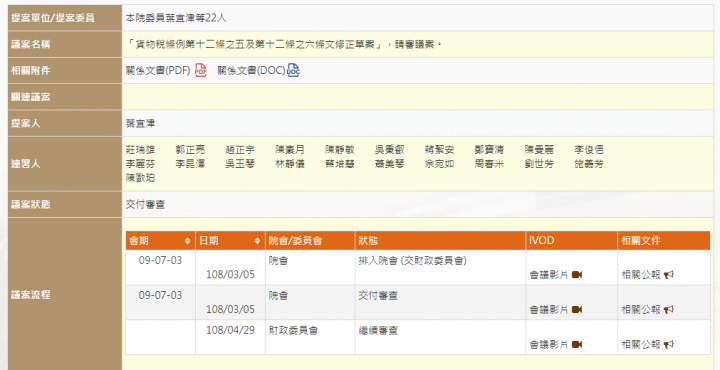The width and height of the screenshot is (720, 370).
Task: Open the 相關公報 megaphone icon in the 交付審查 table row
Action: 669,310
